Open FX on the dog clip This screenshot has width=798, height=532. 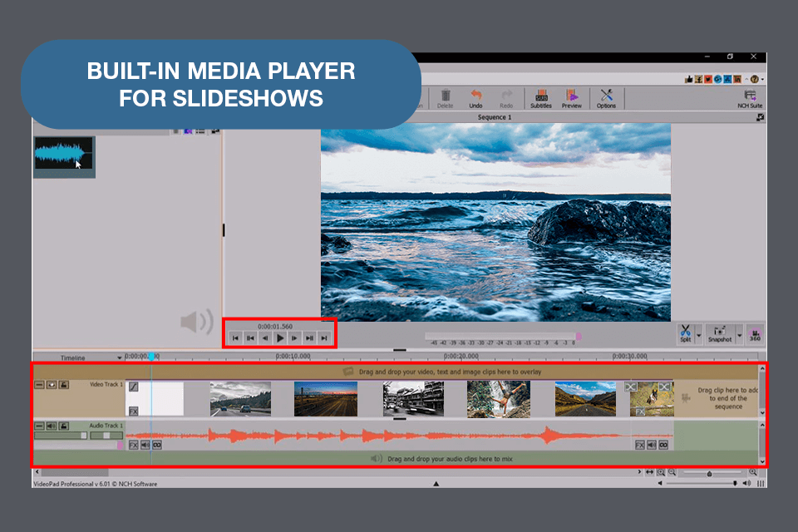640,411
